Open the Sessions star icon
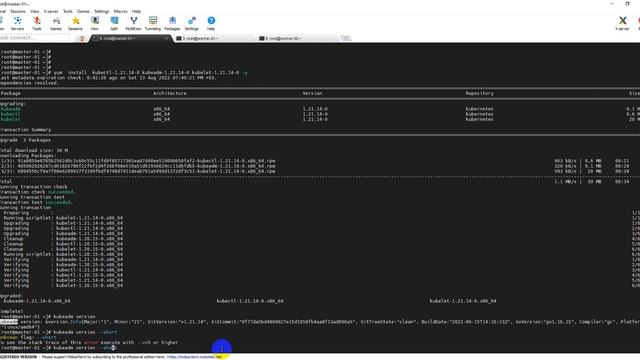The height and width of the screenshot is (360, 640). (76, 23)
